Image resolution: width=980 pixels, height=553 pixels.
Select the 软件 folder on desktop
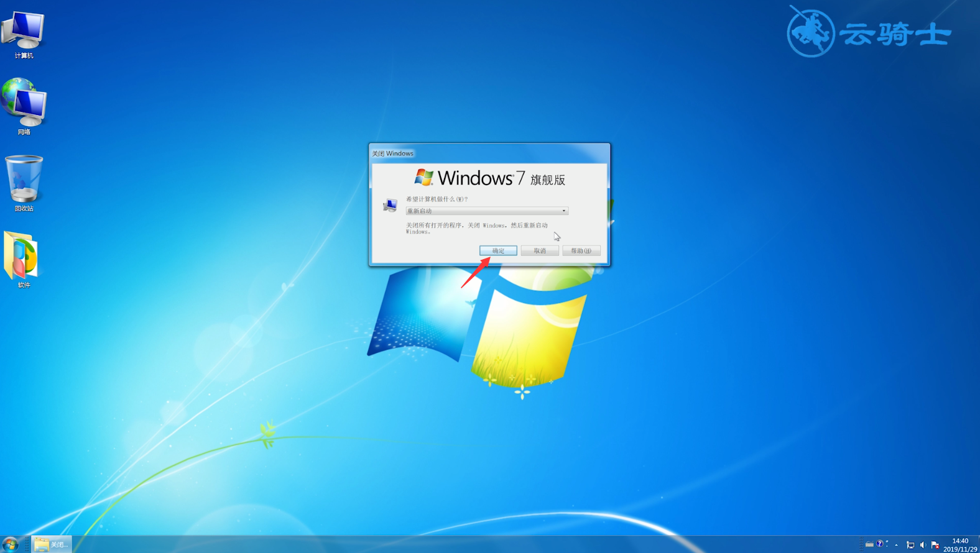click(22, 259)
